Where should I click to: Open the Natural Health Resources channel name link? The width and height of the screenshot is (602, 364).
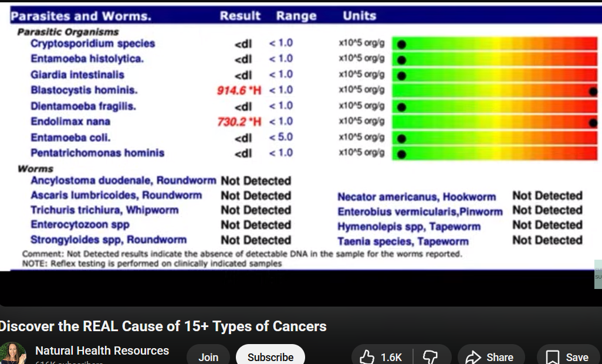pyautogui.click(x=102, y=351)
